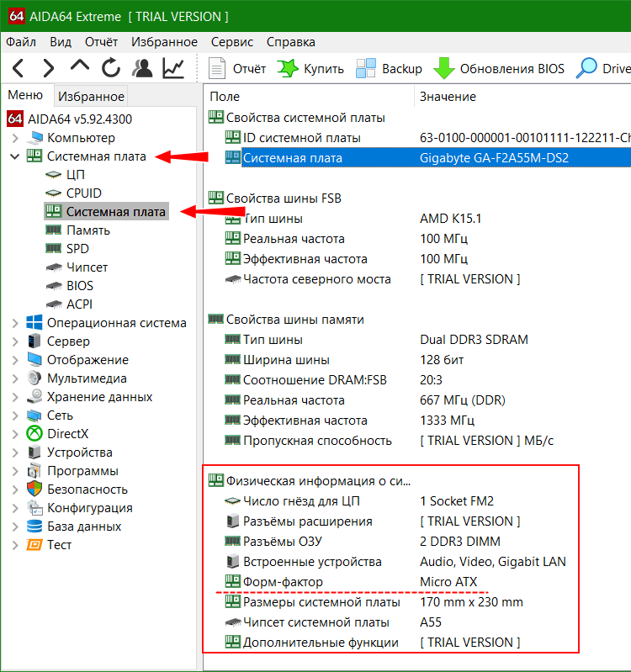The height and width of the screenshot is (672, 631).
Task: Expand the База данных tree node
Action: pyautogui.click(x=15, y=526)
